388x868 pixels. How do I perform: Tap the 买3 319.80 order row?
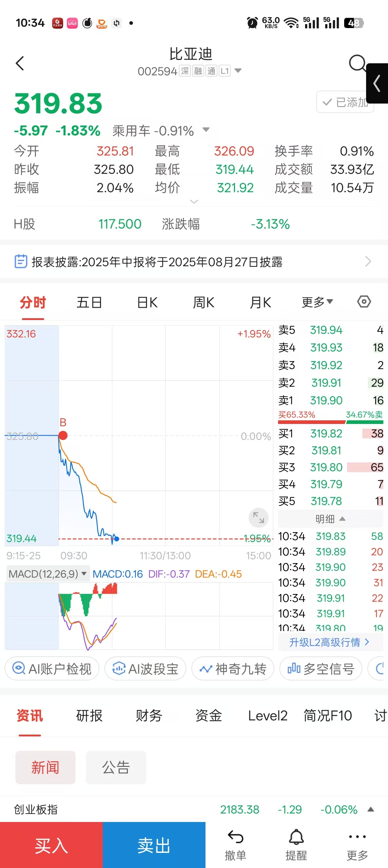coord(331,467)
